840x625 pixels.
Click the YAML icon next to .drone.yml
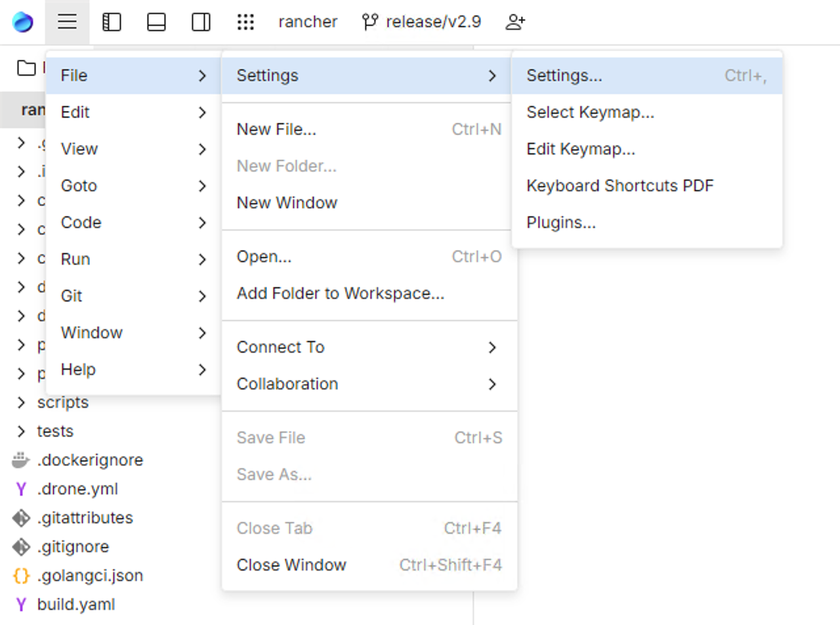click(20, 488)
